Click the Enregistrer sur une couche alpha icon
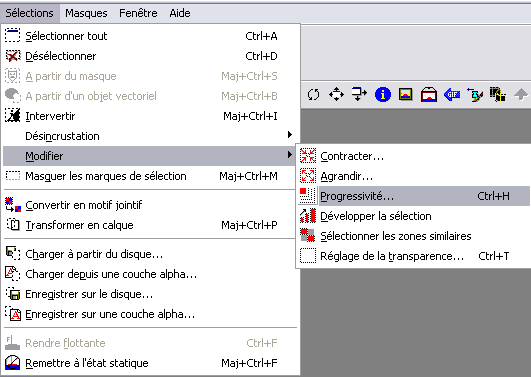The image size is (531, 377). pos(13,314)
